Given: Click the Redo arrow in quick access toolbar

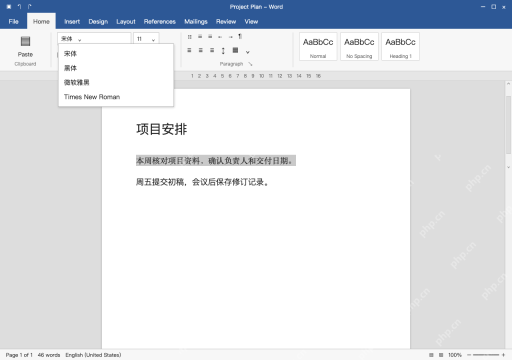Looking at the screenshot, I should [30, 7].
